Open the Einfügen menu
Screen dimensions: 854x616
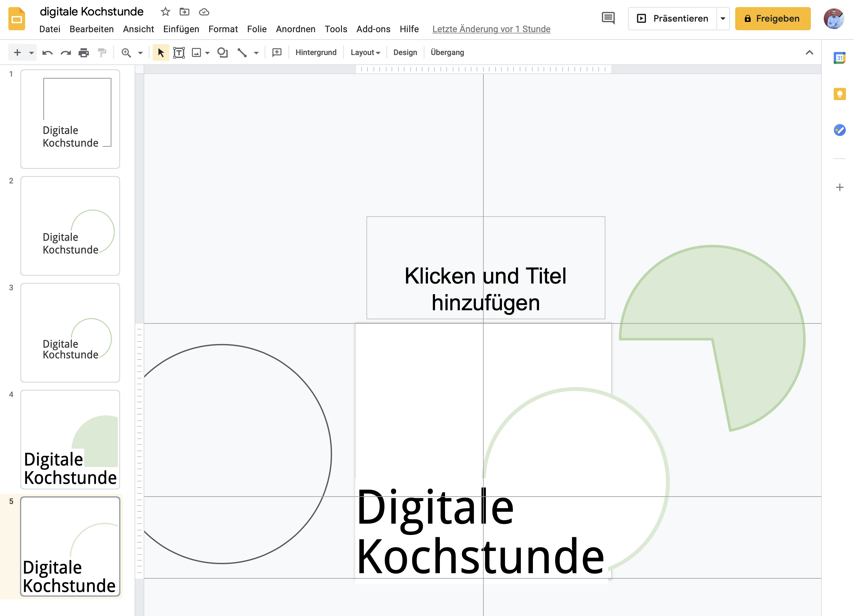[x=181, y=29]
